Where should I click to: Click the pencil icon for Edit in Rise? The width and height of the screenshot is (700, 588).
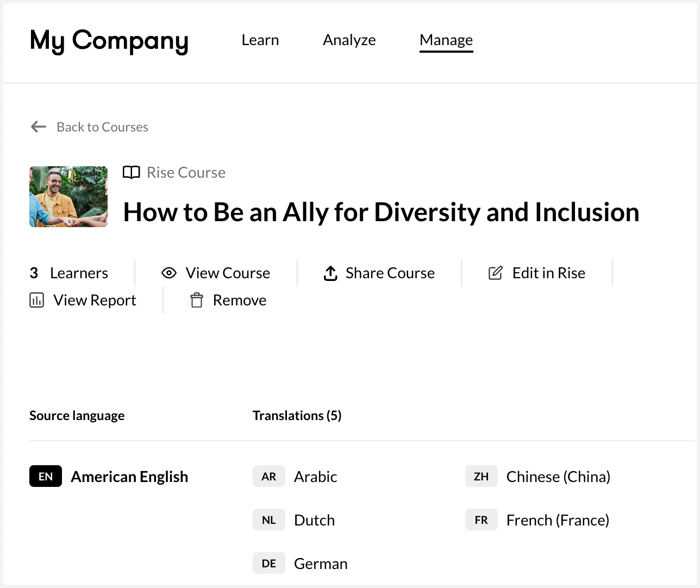click(496, 273)
